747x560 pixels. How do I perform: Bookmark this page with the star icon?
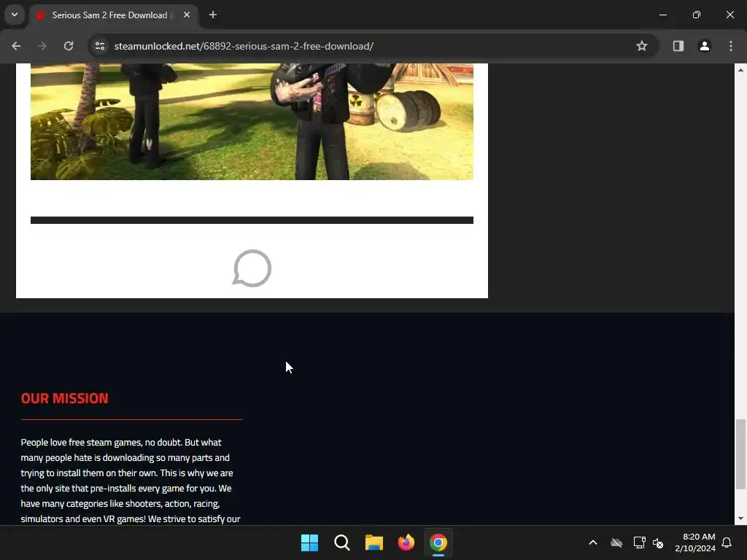pos(642,46)
